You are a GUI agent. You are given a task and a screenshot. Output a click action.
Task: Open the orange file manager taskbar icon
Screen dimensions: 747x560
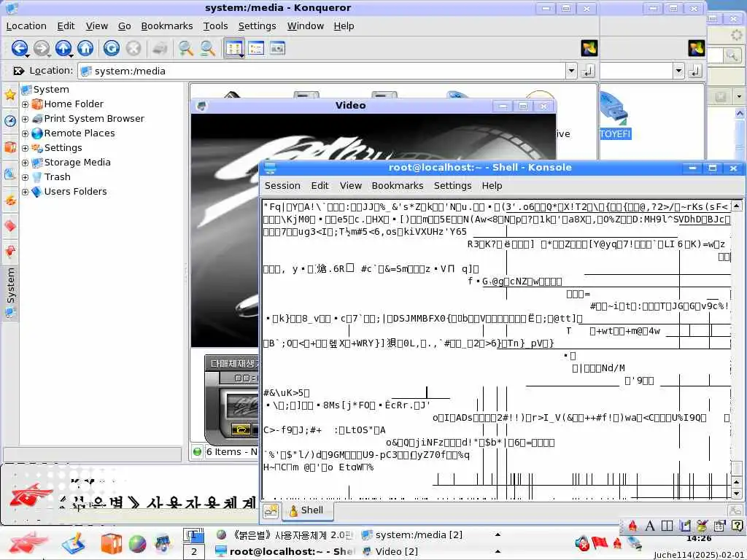point(111,544)
